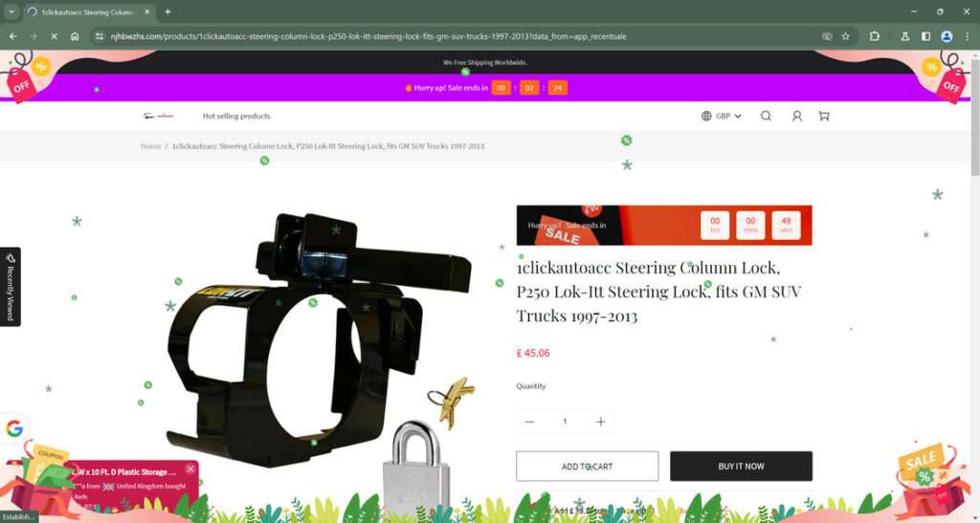Open the Recently Viewed side tab

pyautogui.click(x=10, y=287)
